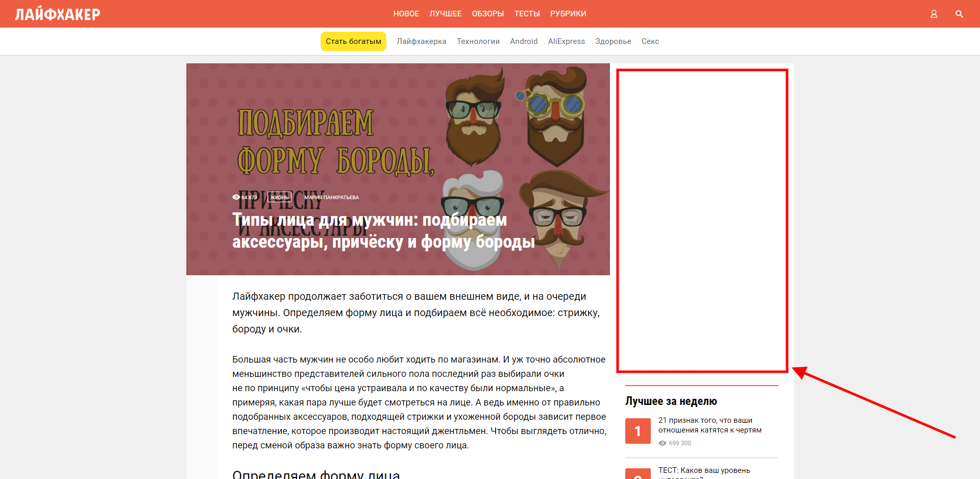
Task: Open the user profile icon
Action: 934,14
